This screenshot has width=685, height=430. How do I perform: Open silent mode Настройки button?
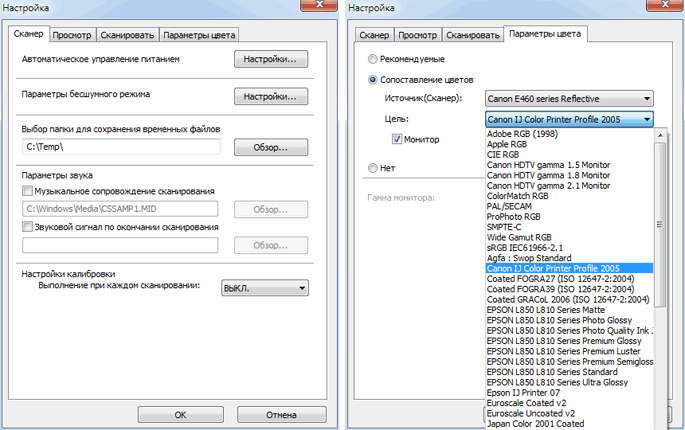(x=271, y=97)
